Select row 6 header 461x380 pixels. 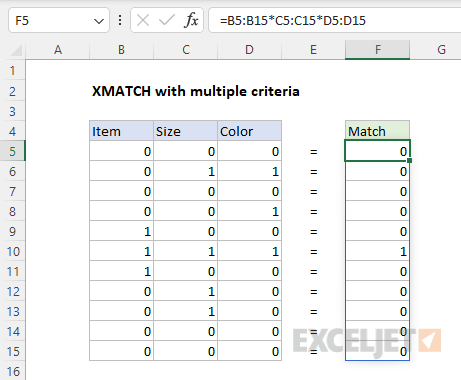point(13,171)
